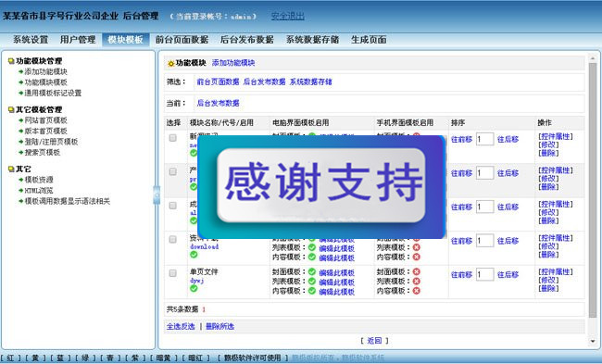Open the 系统设置 tab
This screenshot has height=364, width=602.
point(31,40)
